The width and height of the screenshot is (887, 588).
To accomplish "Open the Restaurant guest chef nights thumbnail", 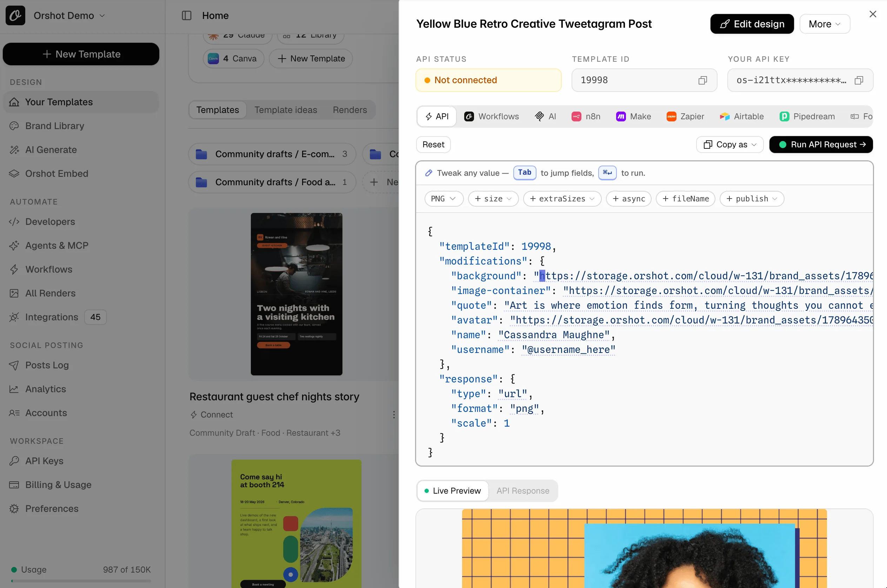I will point(296,294).
